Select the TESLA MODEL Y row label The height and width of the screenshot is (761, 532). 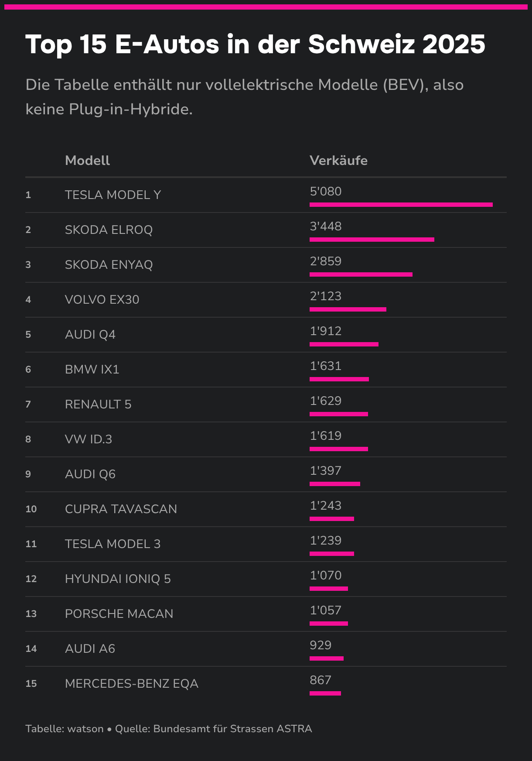click(113, 195)
